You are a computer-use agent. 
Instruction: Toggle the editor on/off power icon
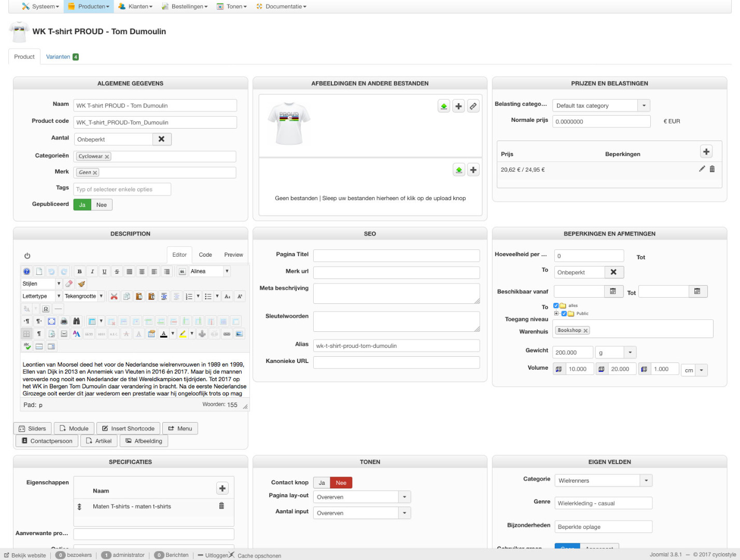pyautogui.click(x=27, y=256)
